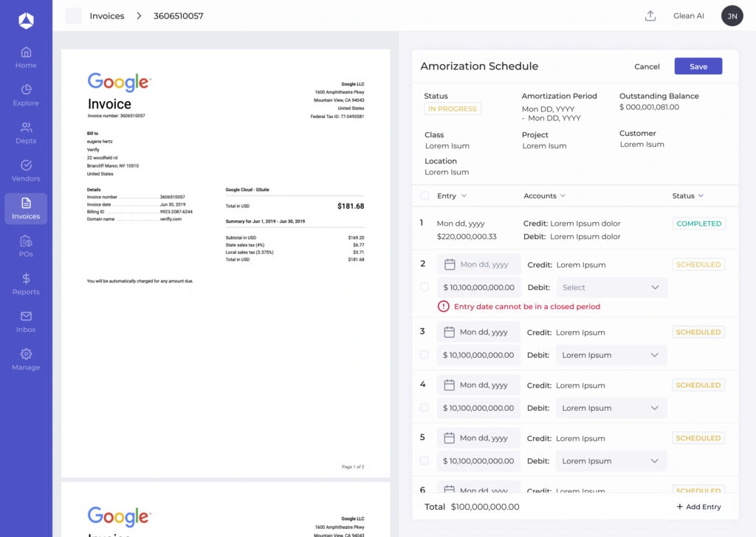Open the Reports section
The image size is (756, 537).
coord(26,284)
